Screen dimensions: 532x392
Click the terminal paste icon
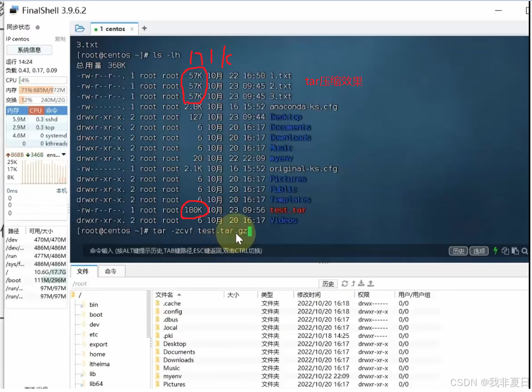click(x=515, y=251)
